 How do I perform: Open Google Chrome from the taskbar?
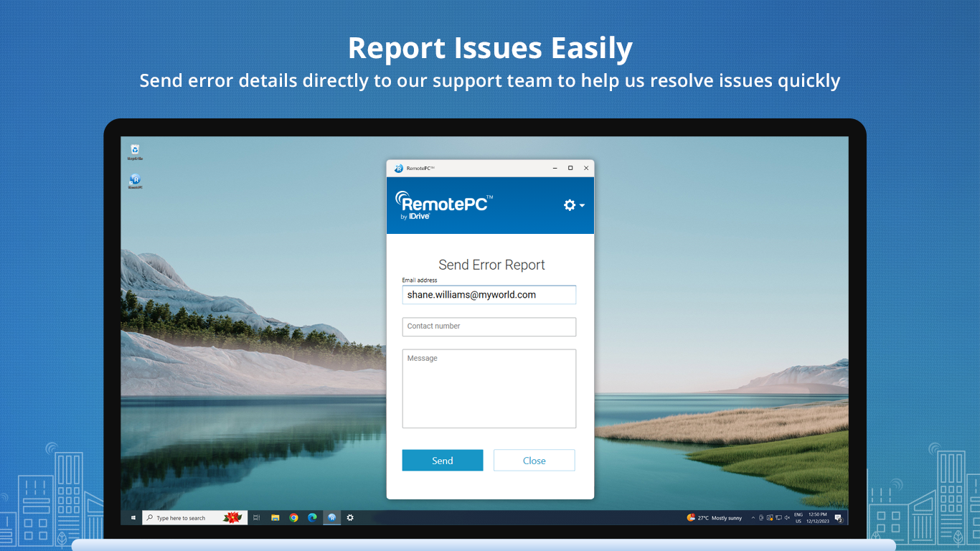pyautogui.click(x=294, y=517)
